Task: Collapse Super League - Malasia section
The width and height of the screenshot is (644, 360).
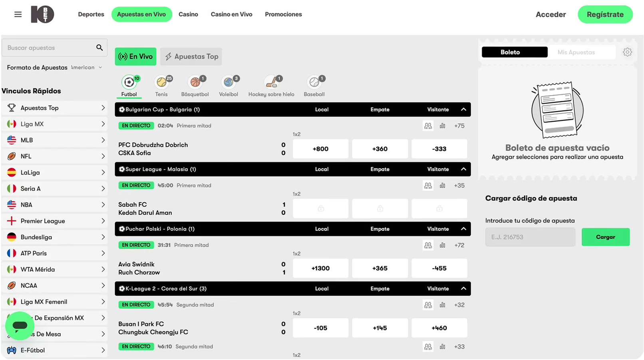Action: pyautogui.click(x=463, y=169)
